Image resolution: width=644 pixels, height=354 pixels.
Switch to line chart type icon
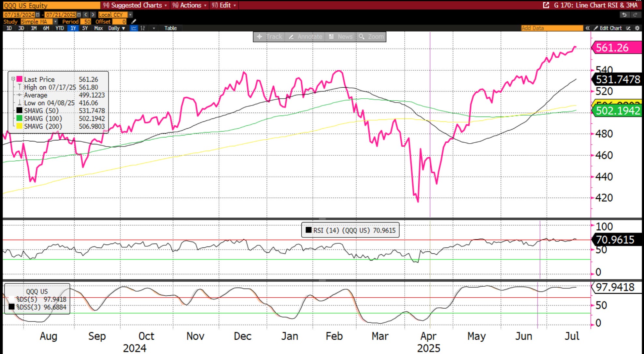coord(134,28)
